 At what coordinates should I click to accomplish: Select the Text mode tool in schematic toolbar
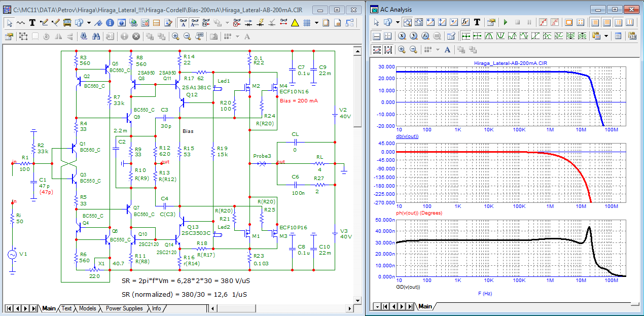(32, 22)
